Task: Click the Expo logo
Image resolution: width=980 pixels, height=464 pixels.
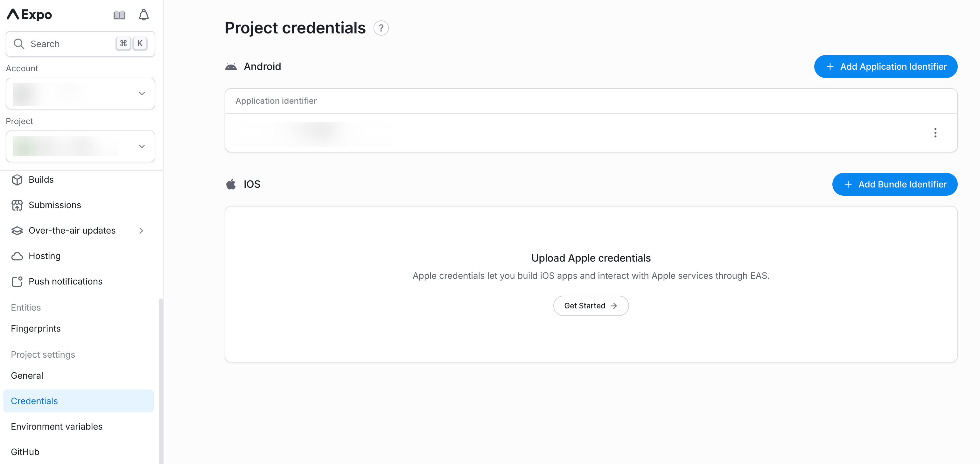Action: tap(29, 14)
